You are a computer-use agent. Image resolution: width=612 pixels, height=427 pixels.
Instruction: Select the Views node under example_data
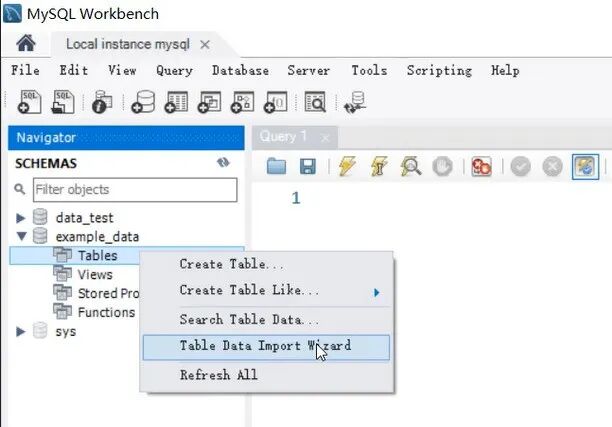click(x=95, y=275)
